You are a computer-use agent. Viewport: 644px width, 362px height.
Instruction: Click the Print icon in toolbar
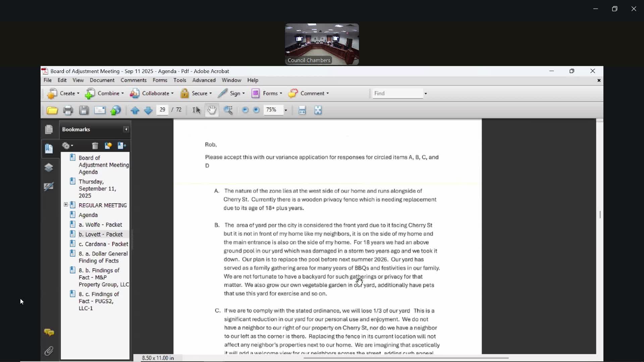[x=68, y=110]
